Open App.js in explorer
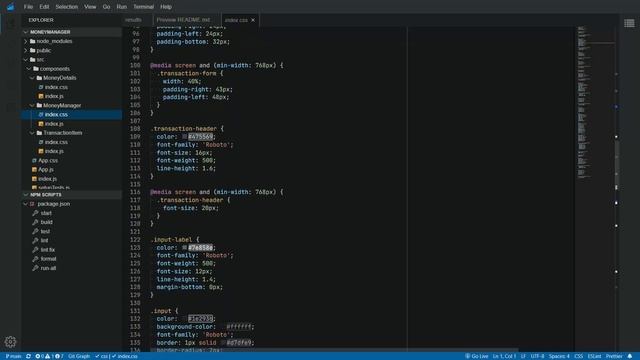The width and height of the screenshot is (640, 360). (x=46, y=169)
